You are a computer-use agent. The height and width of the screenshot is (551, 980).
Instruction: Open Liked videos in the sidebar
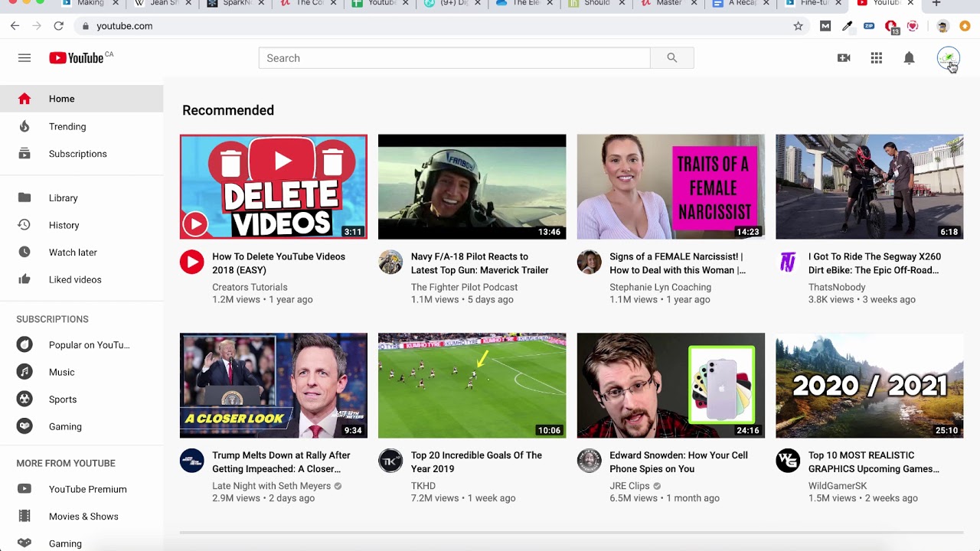click(81, 279)
